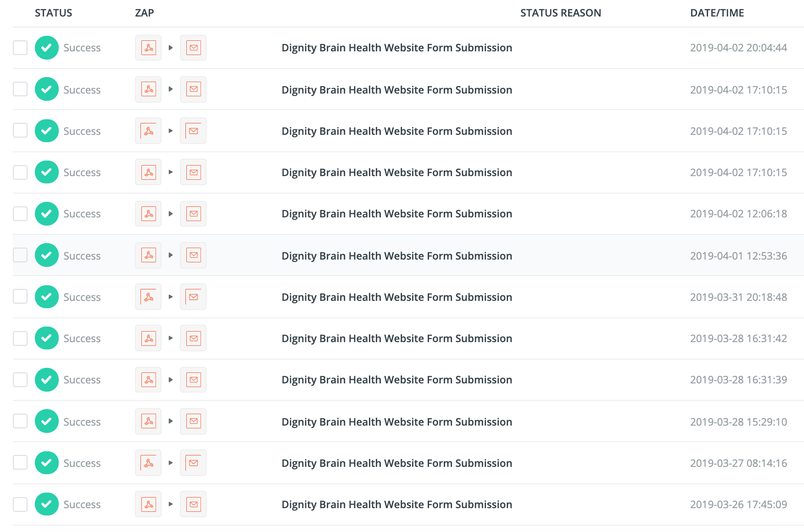Check the box for 2019-03-28 16:31:42 task
The image size is (804, 532).
[20, 338]
